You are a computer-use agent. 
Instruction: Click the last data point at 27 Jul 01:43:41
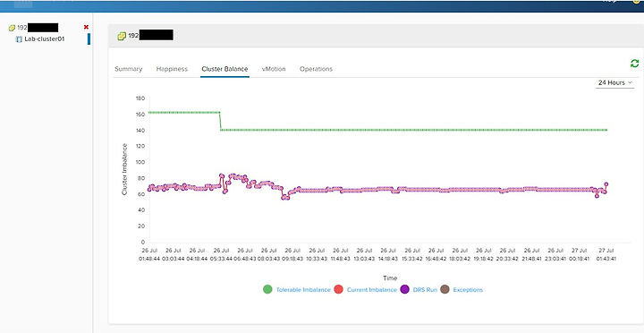(606, 184)
